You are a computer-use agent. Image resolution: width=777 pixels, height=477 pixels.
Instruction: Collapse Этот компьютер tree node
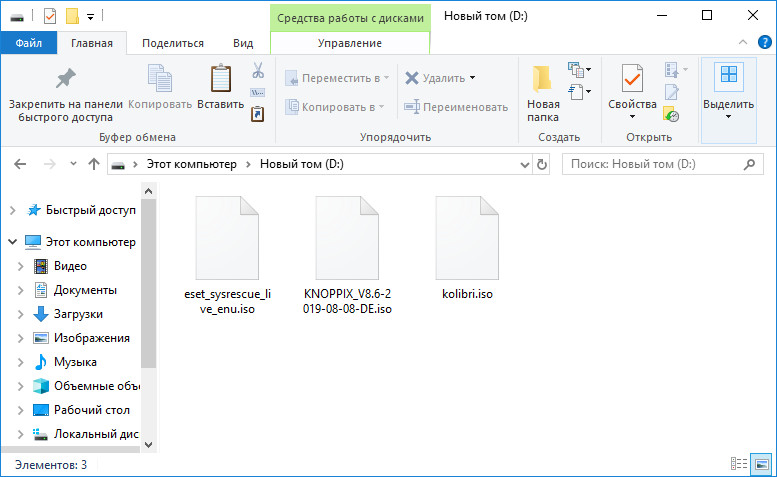(13, 242)
